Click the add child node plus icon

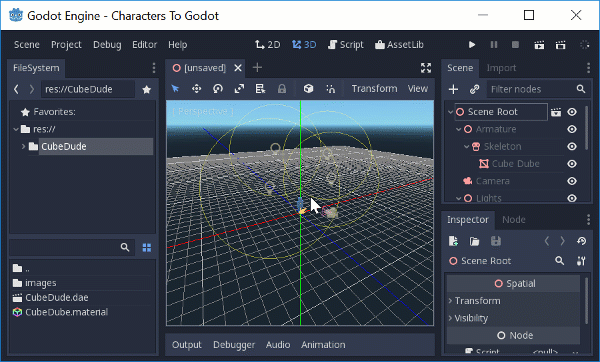pos(453,89)
